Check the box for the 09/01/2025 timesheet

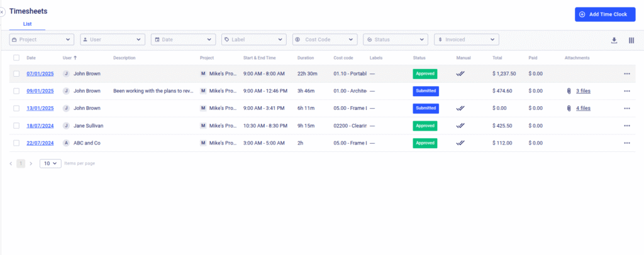click(x=16, y=91)
